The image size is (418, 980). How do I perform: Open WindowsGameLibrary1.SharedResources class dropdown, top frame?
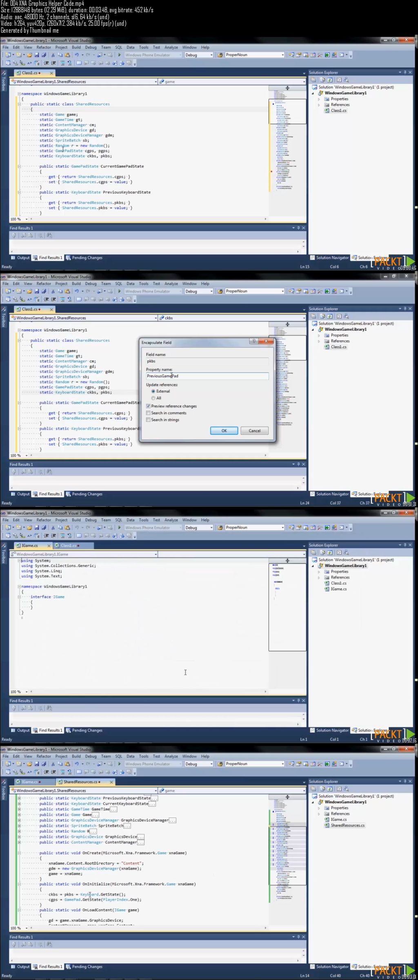pyautogui.click(x=156, y=82)
